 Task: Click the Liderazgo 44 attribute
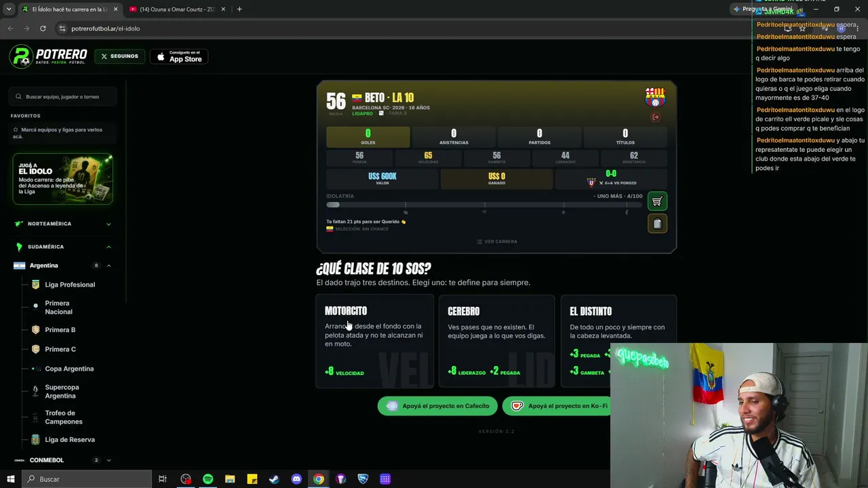(566, 158)
